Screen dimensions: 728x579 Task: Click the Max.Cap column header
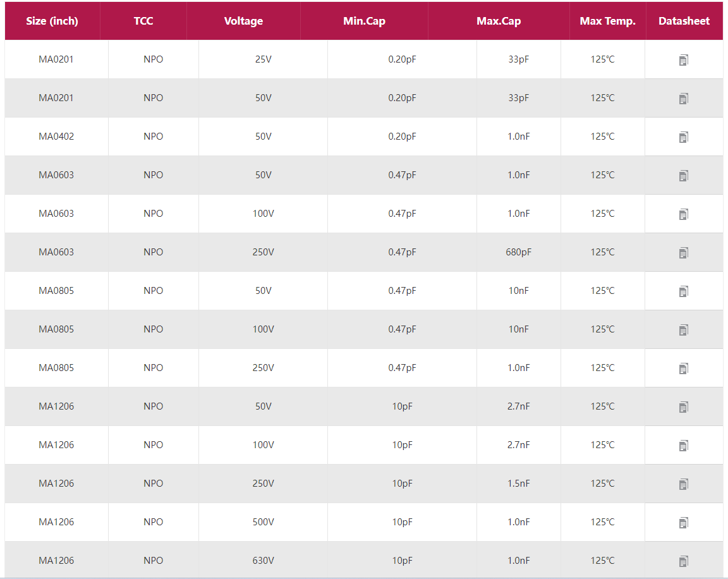coord(499,21)
